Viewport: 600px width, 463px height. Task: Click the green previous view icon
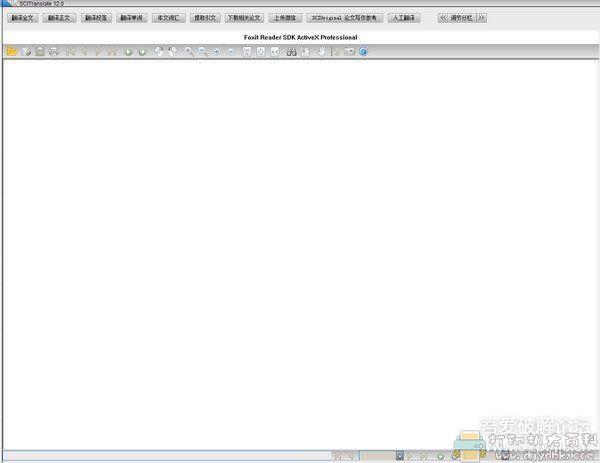point(128,52)
